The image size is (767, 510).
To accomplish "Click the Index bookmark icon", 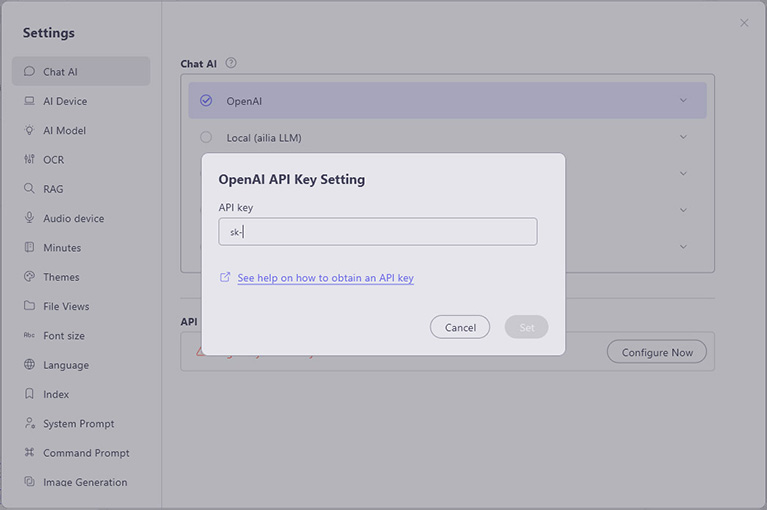I will pyautogui.click(x=29, y=394).
